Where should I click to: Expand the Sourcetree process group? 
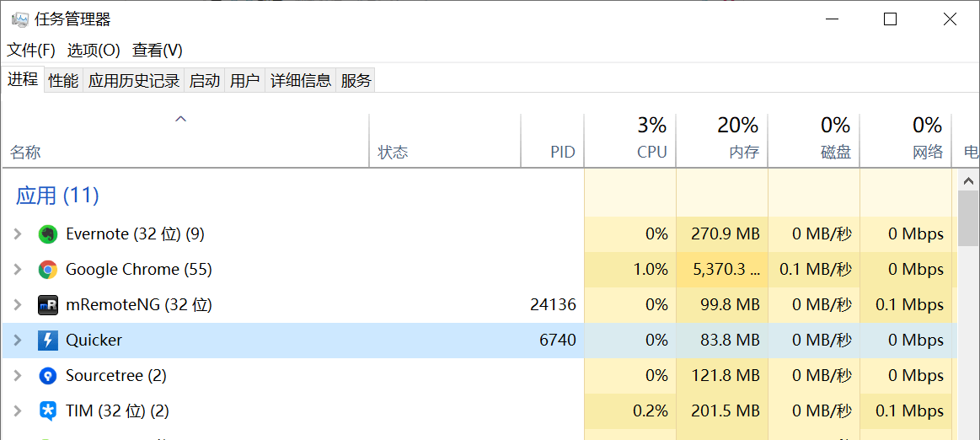[x=18, y=376]
